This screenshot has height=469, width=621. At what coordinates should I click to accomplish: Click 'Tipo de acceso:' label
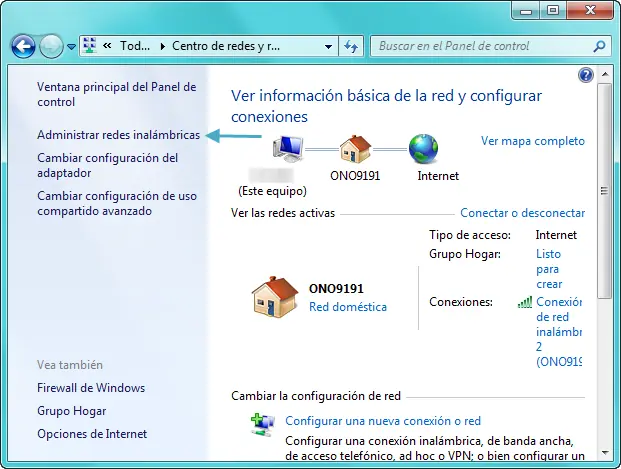tap(470, 235)
